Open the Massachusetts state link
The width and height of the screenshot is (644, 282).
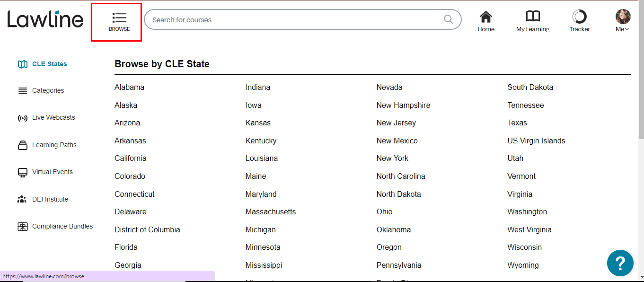[271, 211]
